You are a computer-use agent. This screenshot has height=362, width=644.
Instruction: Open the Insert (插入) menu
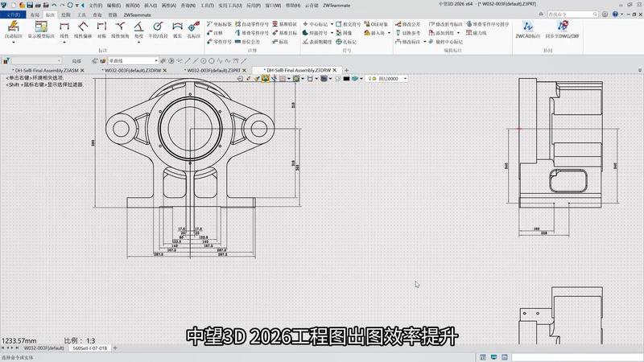[x=151, y=6]
